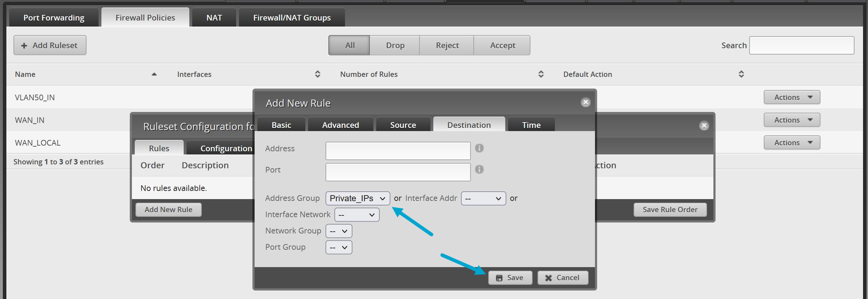Open the Address Group dropdown

pyautogui.click(x=357, y=198)
